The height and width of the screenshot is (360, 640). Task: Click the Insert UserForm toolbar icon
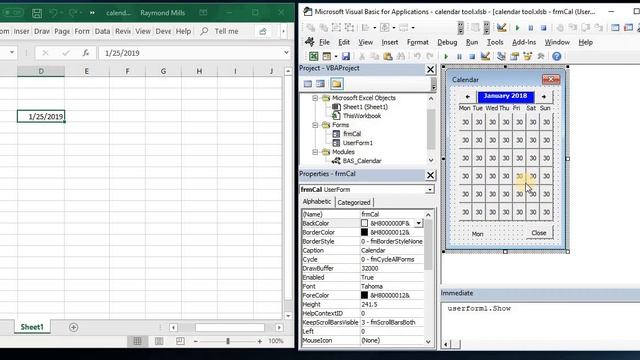point(327,56)
